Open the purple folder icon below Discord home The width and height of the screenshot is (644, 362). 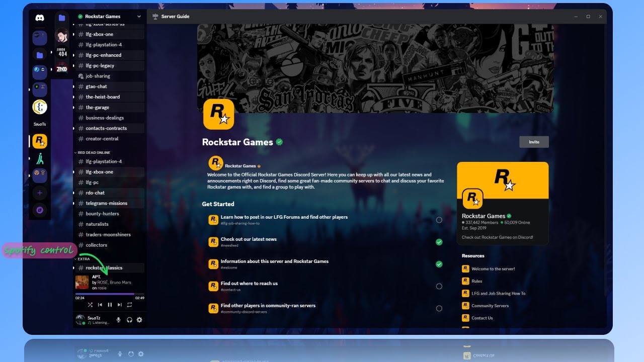coord(40,54)
